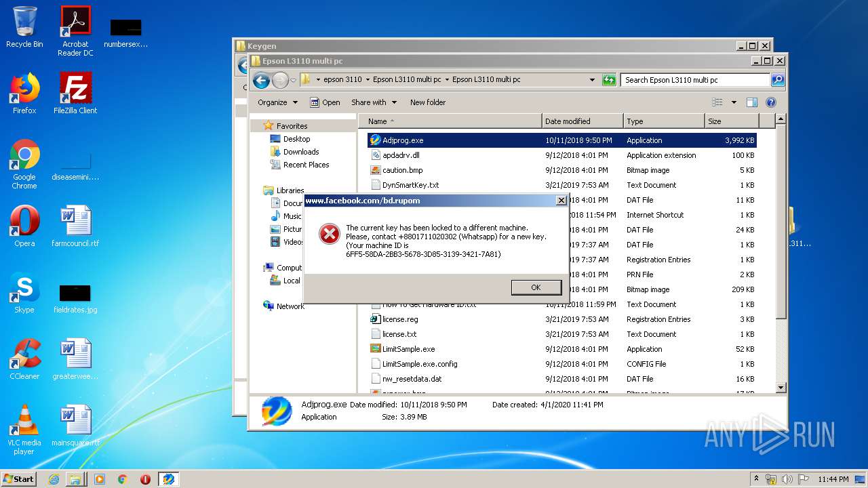Open Skype desktop icon
Image resolution: width=868 pixels, height=488 pixels.
[x=24, y=293]
